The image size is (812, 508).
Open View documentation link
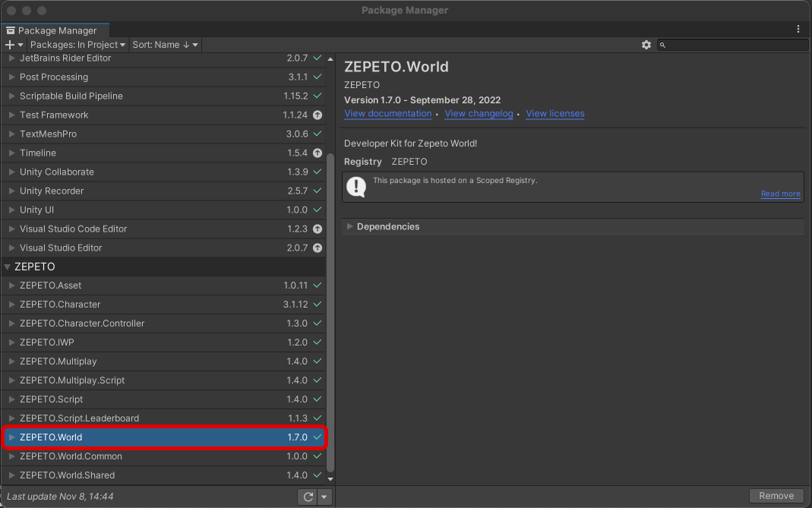388,113
